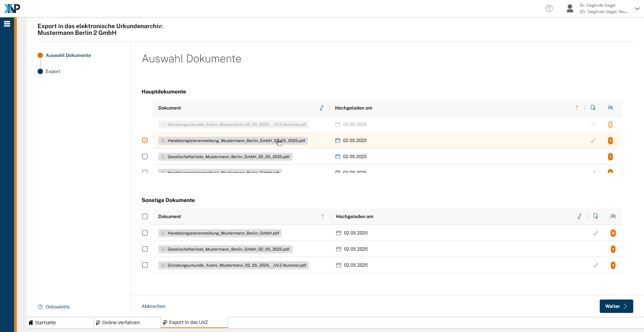Uncheck the Handelsregisteranmeldung 02_05_2025 main document checkbox

coord(145,140)
